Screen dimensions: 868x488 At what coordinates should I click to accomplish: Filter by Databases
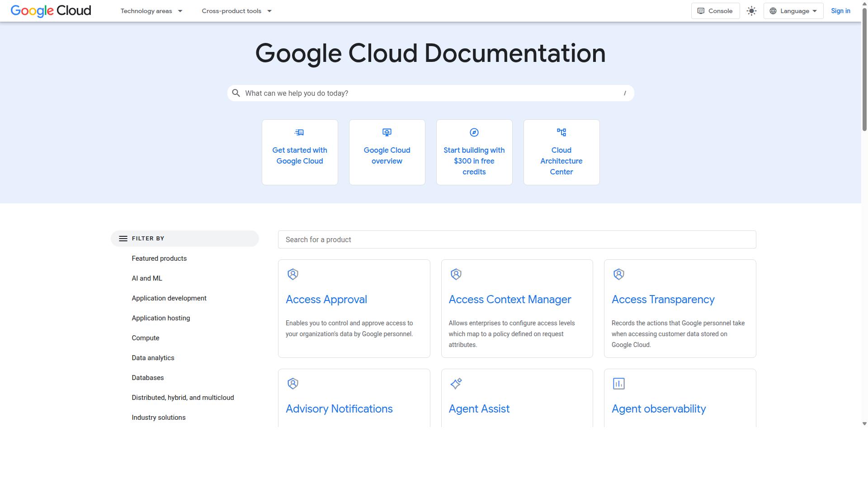coord(148,378)
